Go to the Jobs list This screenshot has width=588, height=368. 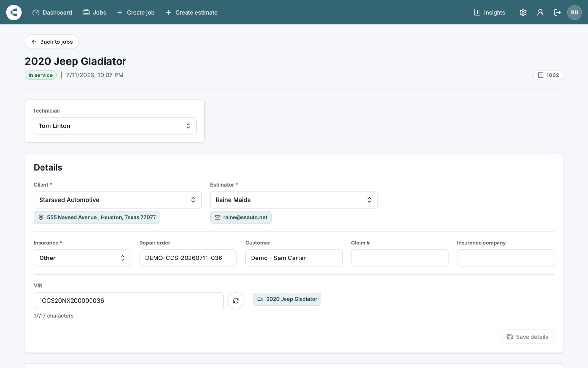(94, 12)
